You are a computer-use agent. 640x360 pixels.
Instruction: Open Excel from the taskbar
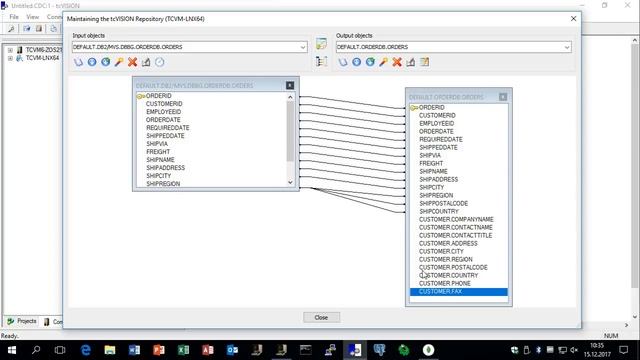coord(183,350)
